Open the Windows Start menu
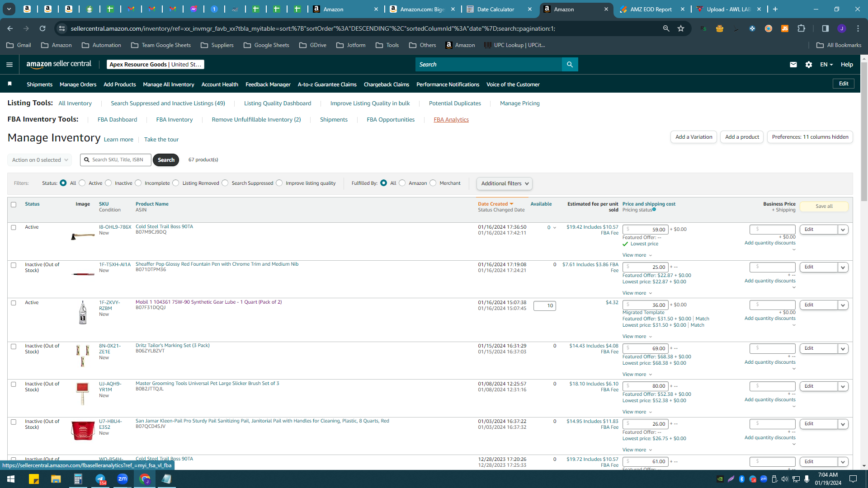 click(11, 479)
